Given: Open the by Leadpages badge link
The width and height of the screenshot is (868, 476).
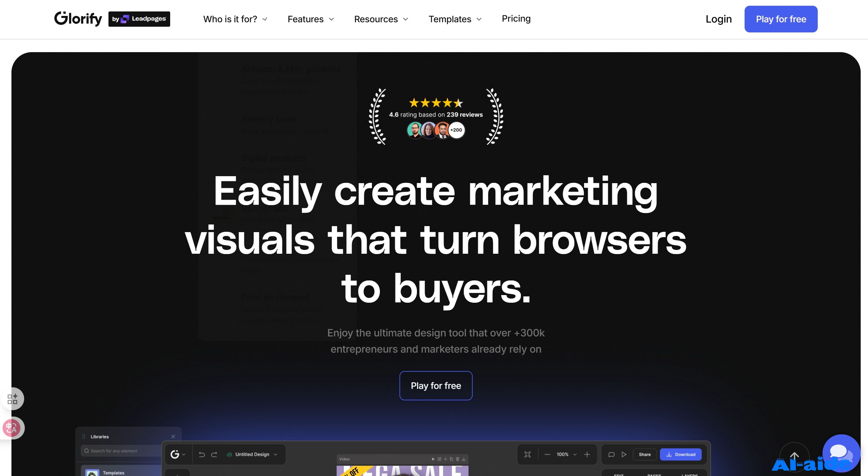Looking at the screenshot, I should point(139,19).
